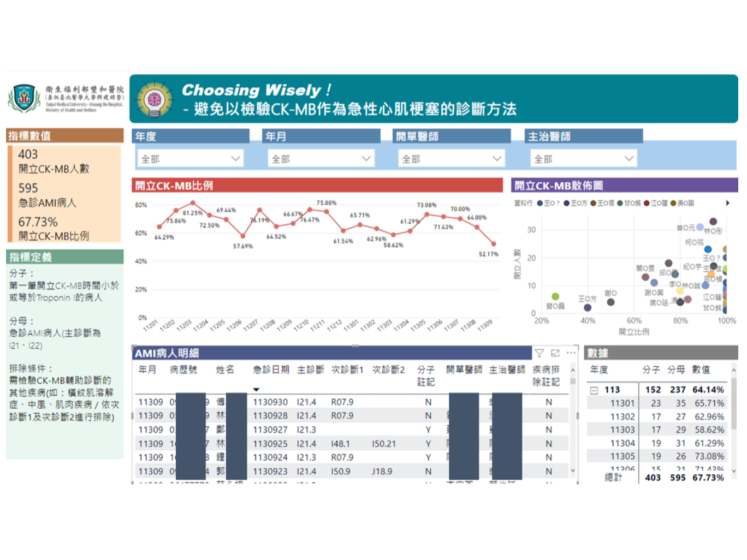Click the 67.73% 開立CK-MB比例 card
The image size is (747, 560).
click(54, 229)
